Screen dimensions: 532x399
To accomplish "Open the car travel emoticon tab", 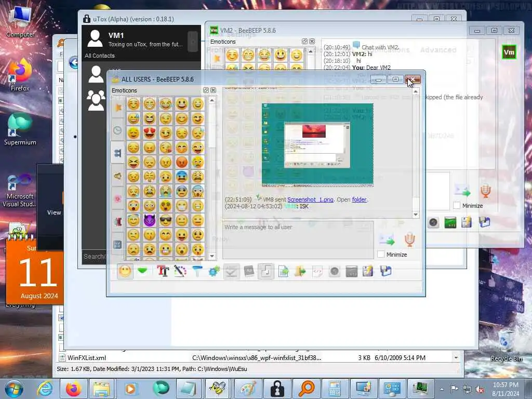I will pos(118,221).
